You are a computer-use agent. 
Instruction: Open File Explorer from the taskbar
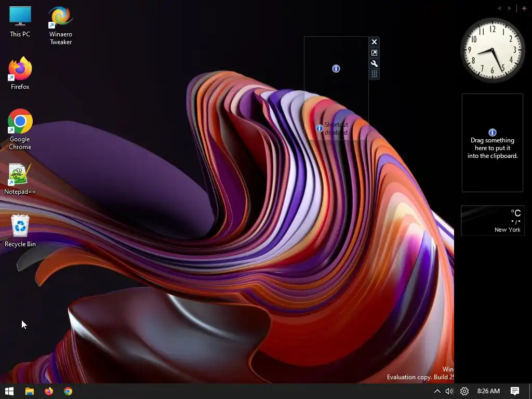30,391
